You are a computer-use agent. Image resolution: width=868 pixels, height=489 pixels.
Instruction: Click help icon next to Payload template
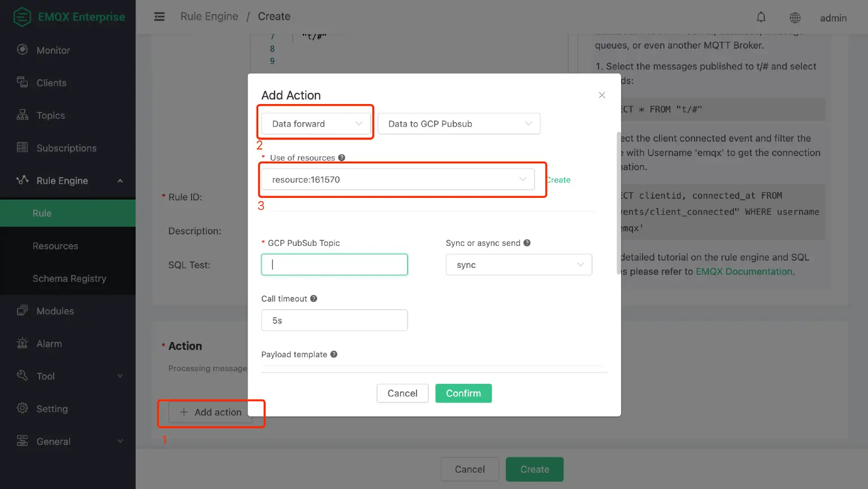334,354
